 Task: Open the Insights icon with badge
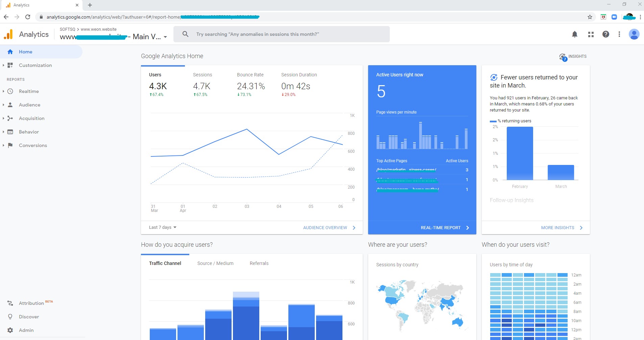(563, 57)
